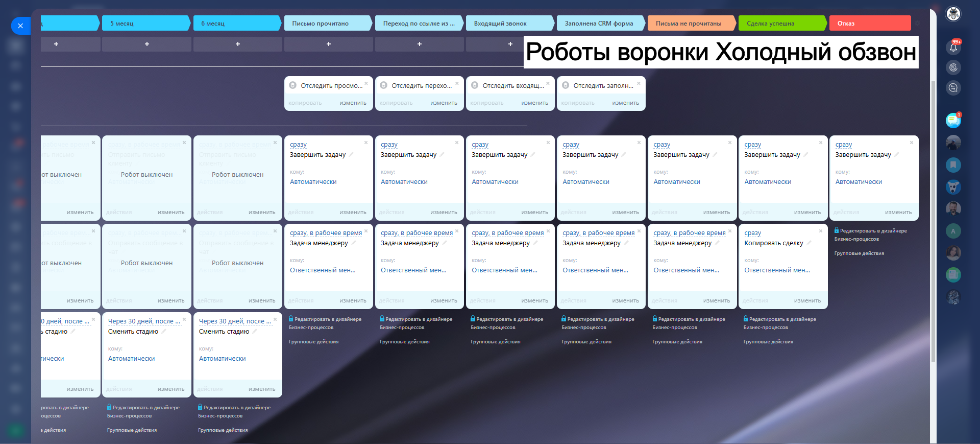Image resolution: width=980 pixels, height=444 pixels.
Task: Remove the Отследить входящ... trigger with its X
Action: (548, 83)
